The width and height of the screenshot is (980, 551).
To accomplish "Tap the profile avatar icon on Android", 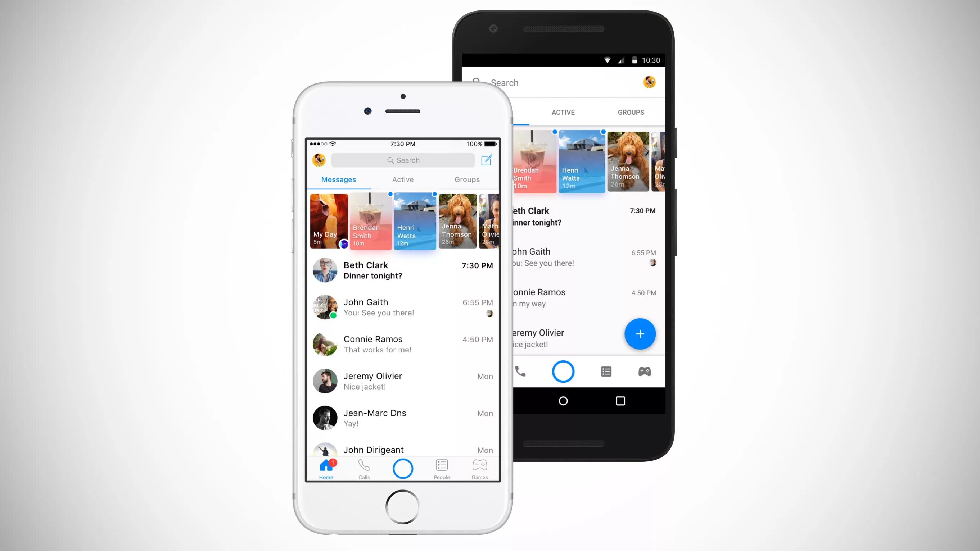I will coord(650,82).
